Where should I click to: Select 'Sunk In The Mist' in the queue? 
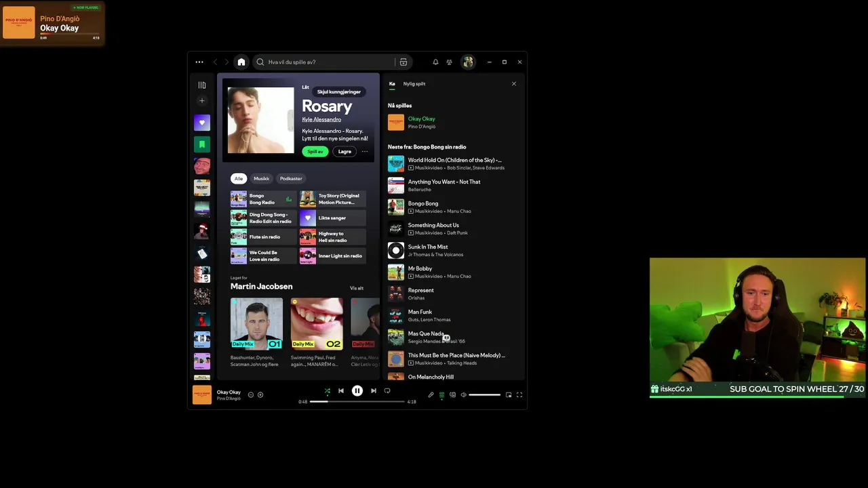click(x=453, y=251)
